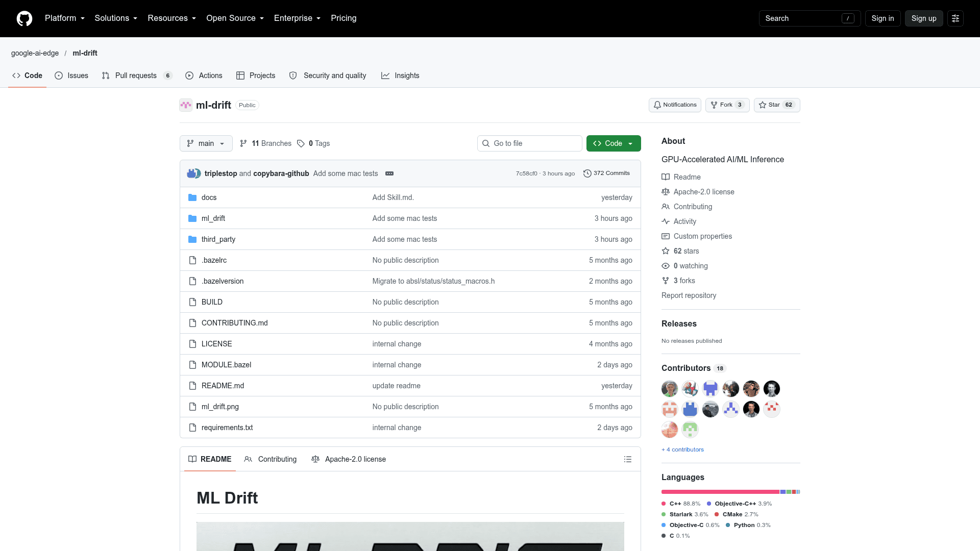Image resolution: width=980 pixels, height=551 pixels.
Task: Click the triplestop author avatar
Action: (x=191, y=173)
